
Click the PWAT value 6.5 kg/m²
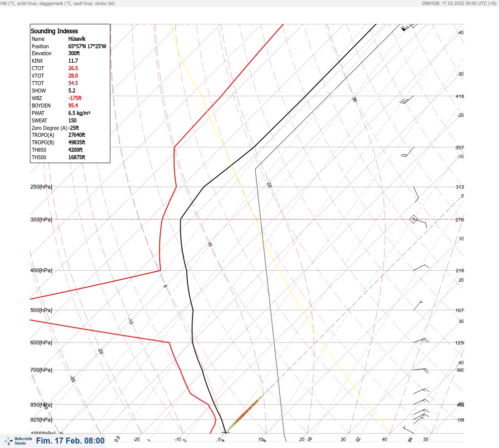point(79,113)
